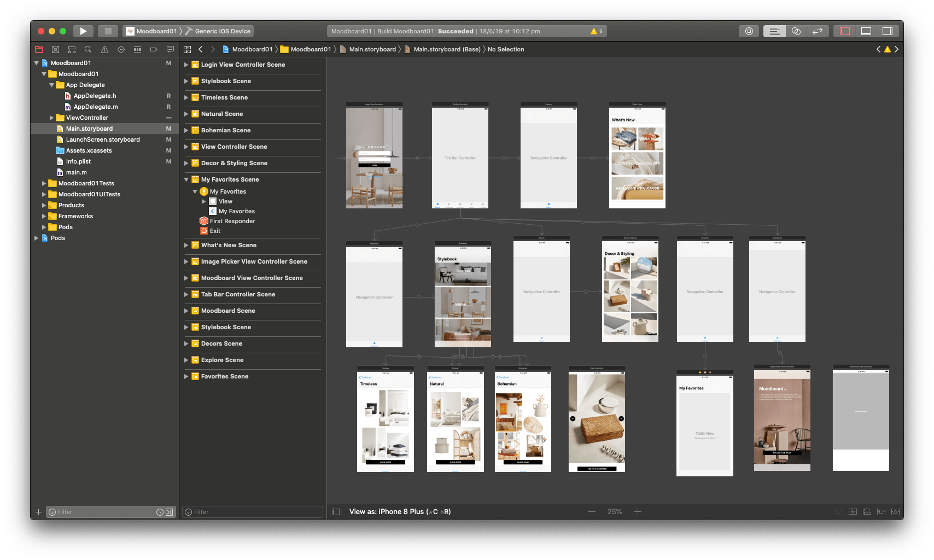Screen dimensions: 934x560
Task: Select Generic iOS Device destination
Action: tap(222, 31)
